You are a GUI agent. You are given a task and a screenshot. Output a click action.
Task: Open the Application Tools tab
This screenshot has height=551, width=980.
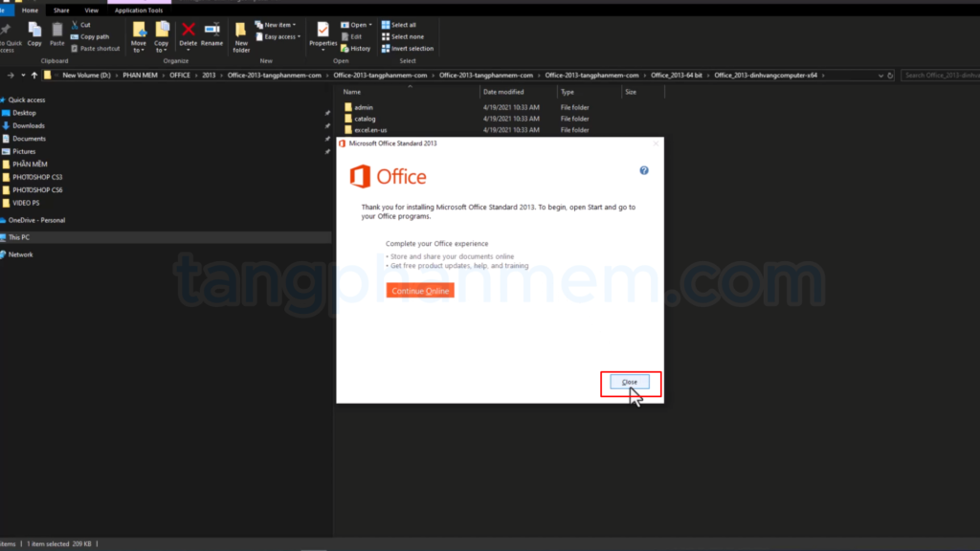[x=139, y=10]
